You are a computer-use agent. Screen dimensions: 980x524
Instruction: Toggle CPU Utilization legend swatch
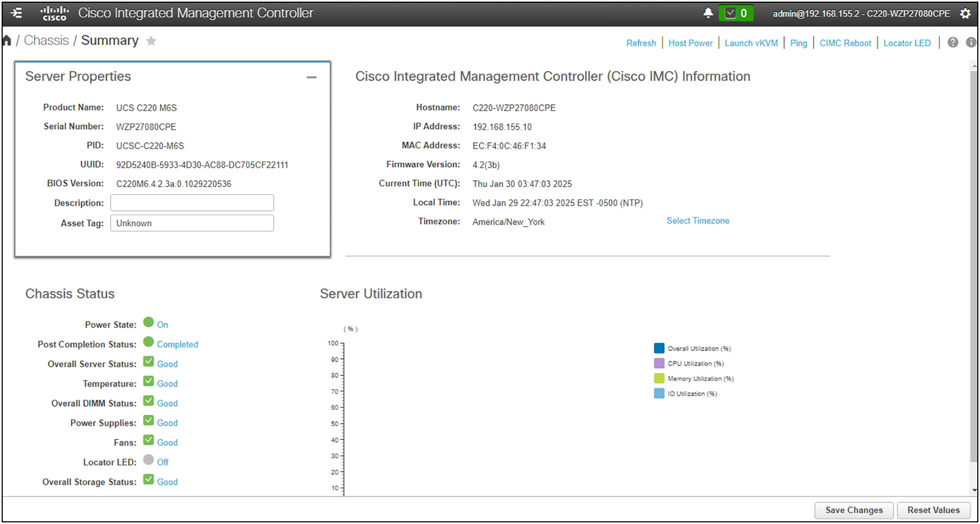pyautogui.click(x=659, y=363)
